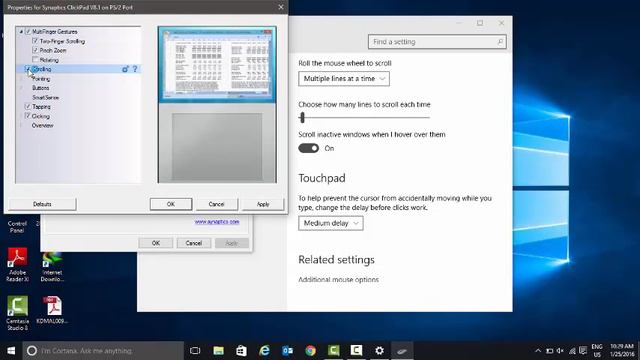Click the ENG US language indicator
The height and width of the screenshot is (360, 640).
coord(597,351)
